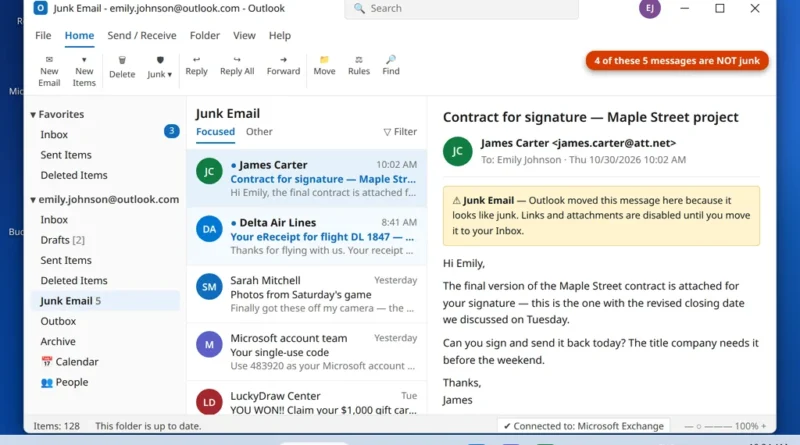The image size is (800, 445).
Task: Open the Microsoft account team email
Action: [307, 351]
